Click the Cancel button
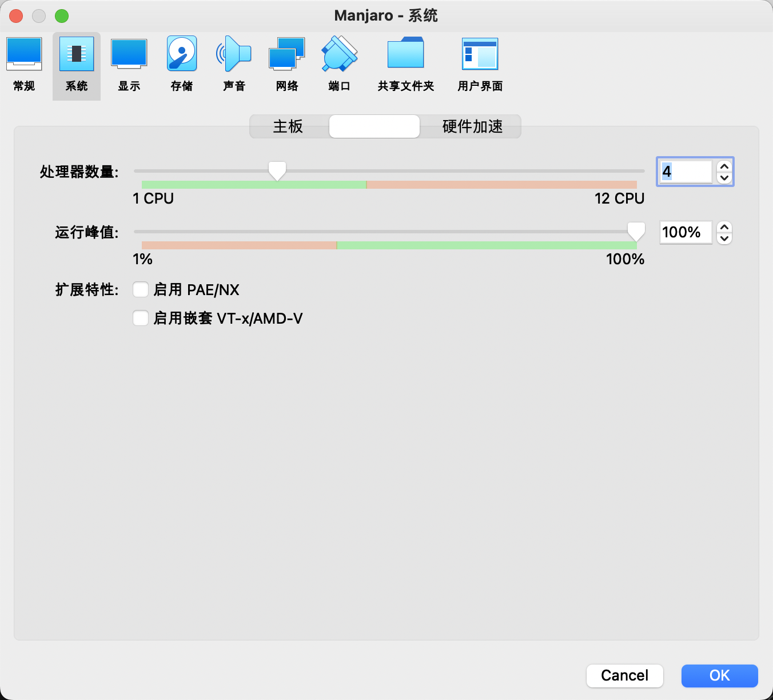Viewport: 773px width, 700px height. [625, 675]
